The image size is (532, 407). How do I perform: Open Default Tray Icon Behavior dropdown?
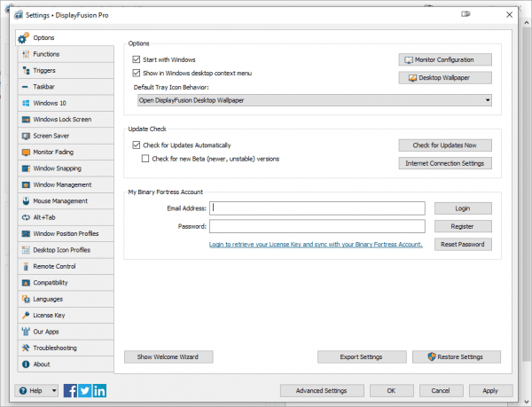pyautogui.click(x=315, y=100)
